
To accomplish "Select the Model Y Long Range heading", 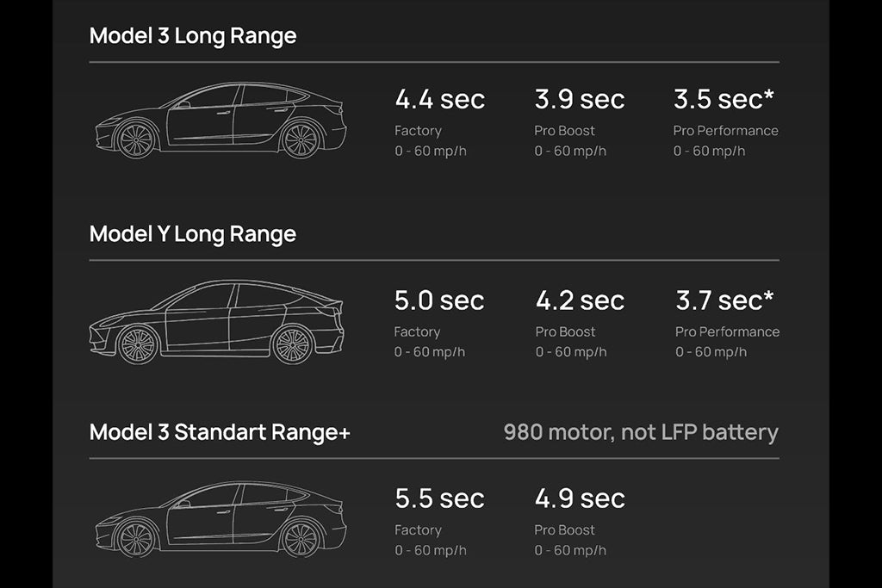I will pos(193,234).
